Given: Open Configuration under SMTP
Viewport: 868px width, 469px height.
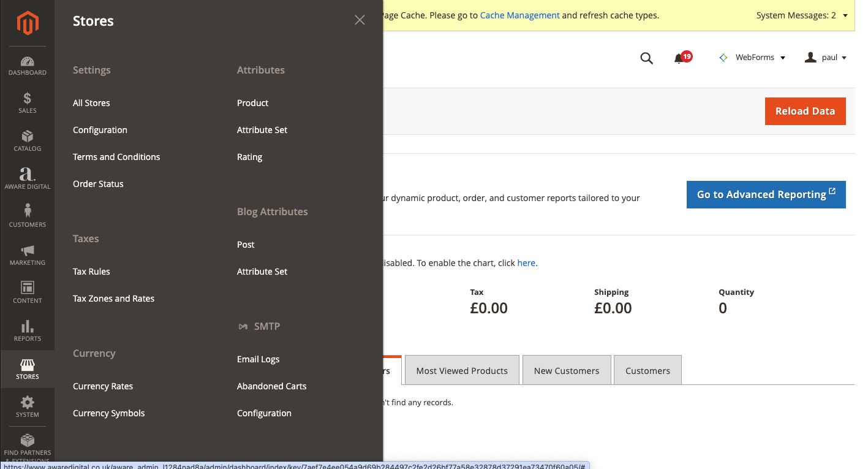Looking at the screenshot, I should click(x=264, y=413).
